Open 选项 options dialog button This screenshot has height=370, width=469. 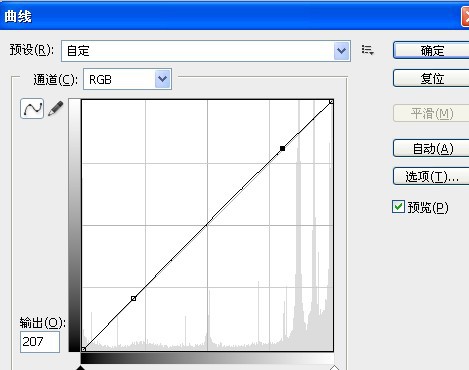point(431,176)
